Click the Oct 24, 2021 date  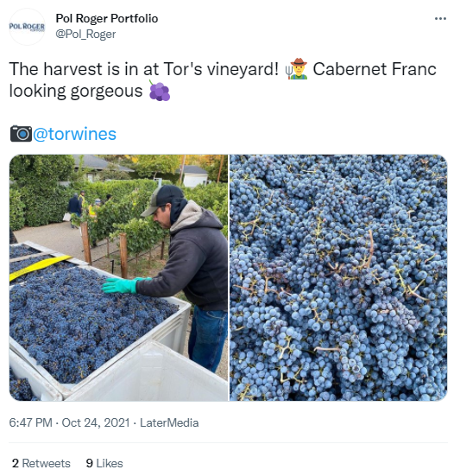(96, 422)
